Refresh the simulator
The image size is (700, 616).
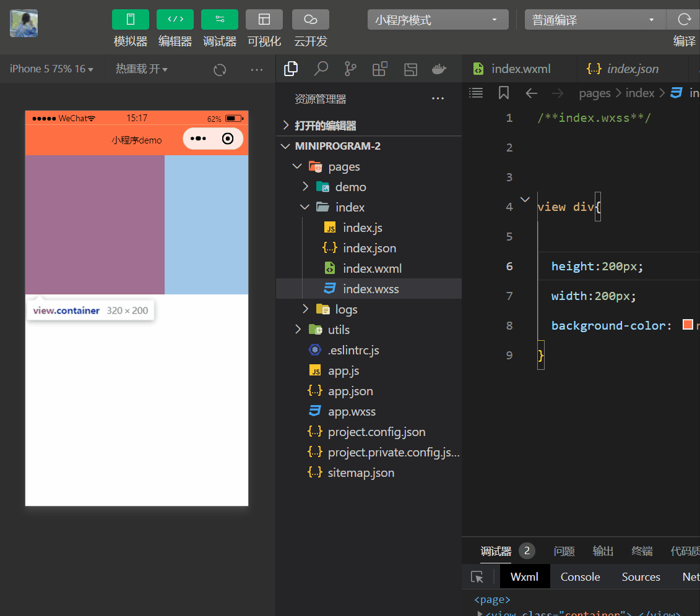220,70
